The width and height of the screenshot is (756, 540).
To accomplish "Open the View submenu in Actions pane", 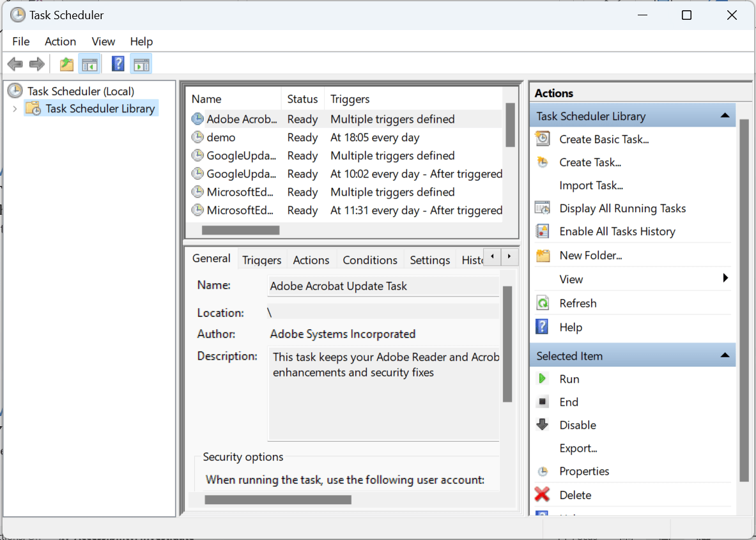I will pyautogui.click(x=571, y=279).
